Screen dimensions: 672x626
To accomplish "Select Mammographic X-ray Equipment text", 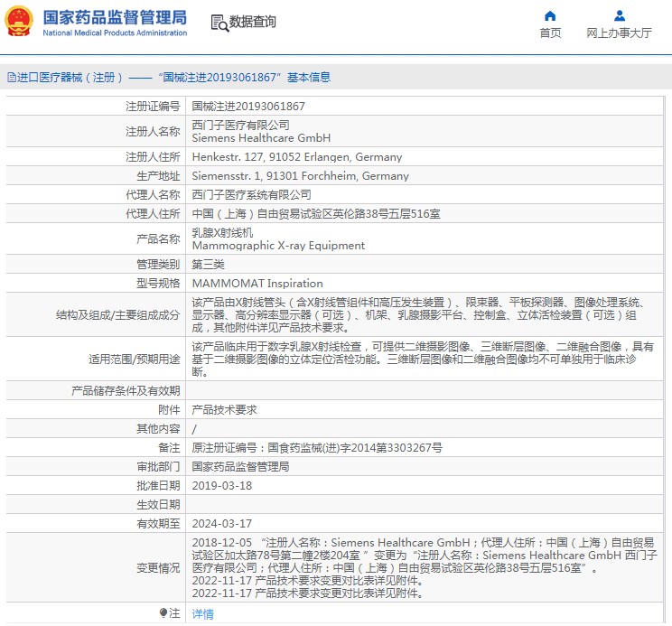I will (x=278, y=246).
